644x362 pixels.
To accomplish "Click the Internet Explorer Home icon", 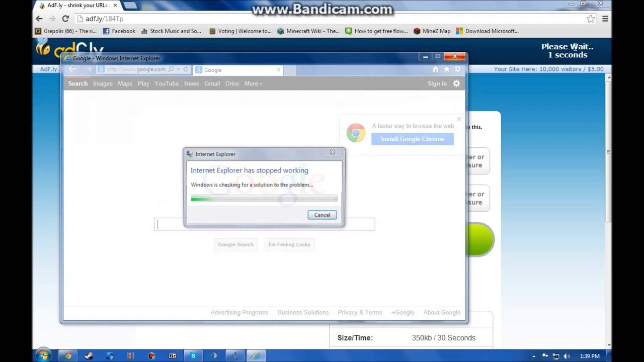I will click(436, 69).
